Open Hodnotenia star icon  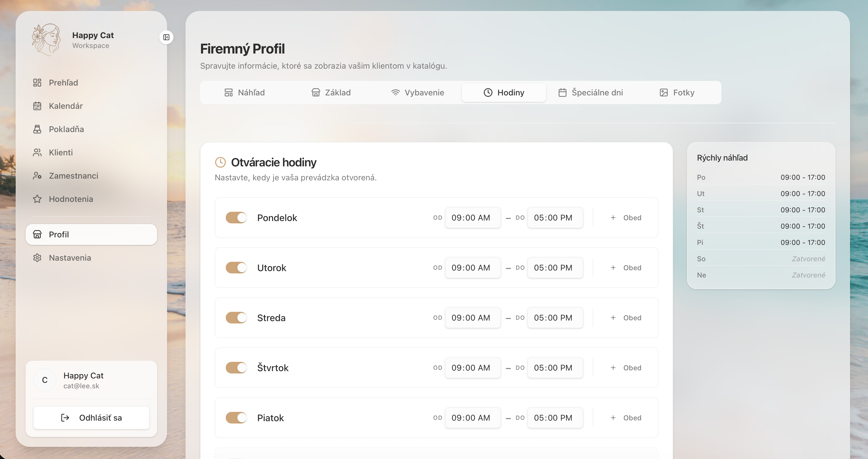(37, 199)
